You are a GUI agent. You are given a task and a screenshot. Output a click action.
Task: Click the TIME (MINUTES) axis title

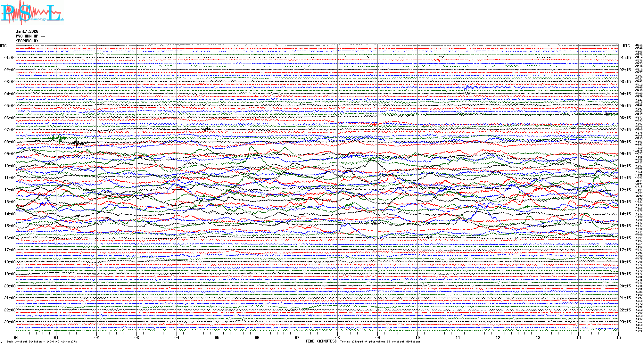[x=321, y=341]
